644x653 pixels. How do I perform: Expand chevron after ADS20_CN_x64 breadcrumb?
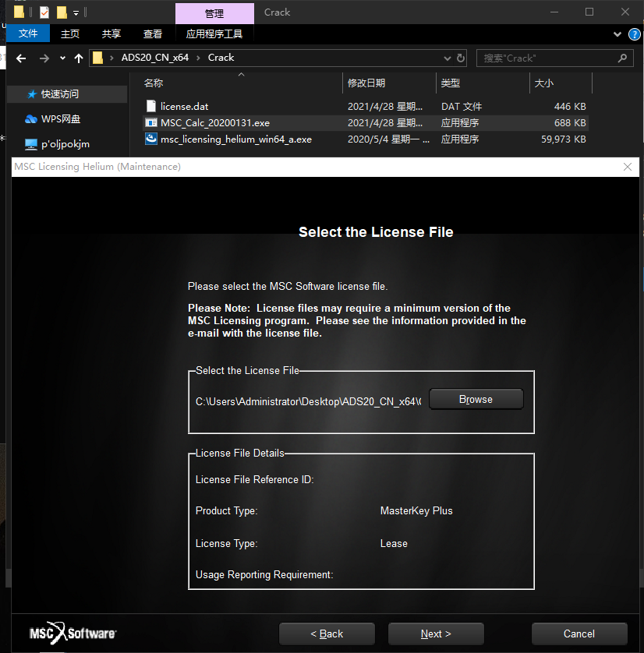pos(198,58)
